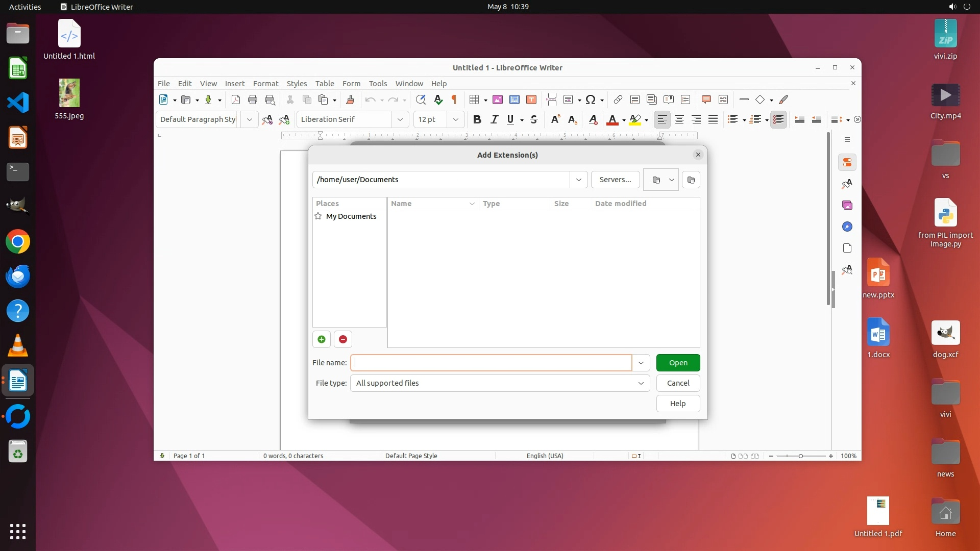Image resolution: width=980 pixels, height=551 pixels.
Task: Click the print toolbar icon
Action: click(x=252, y=99)
